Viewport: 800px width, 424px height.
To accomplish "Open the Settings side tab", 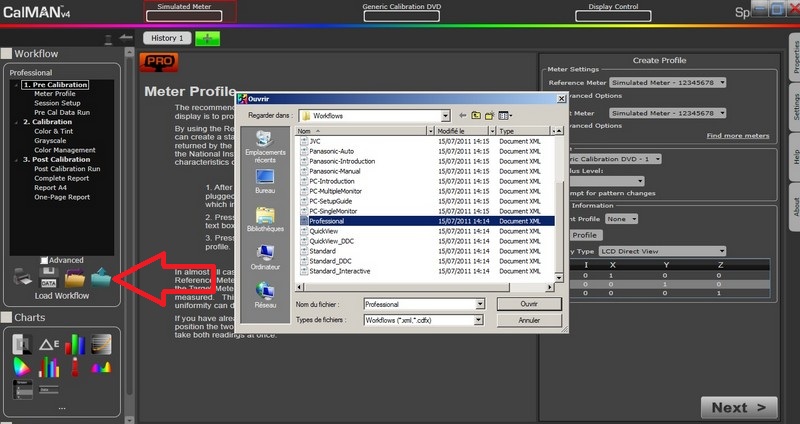I will point(794,109).
